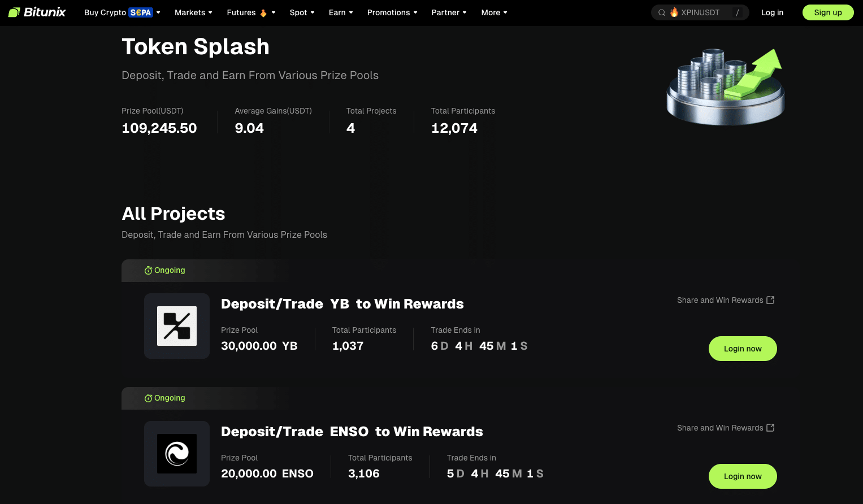Expand the Markets dropdown arrow
The height and width of the screenshot is (504, 863).
point(210,12)
